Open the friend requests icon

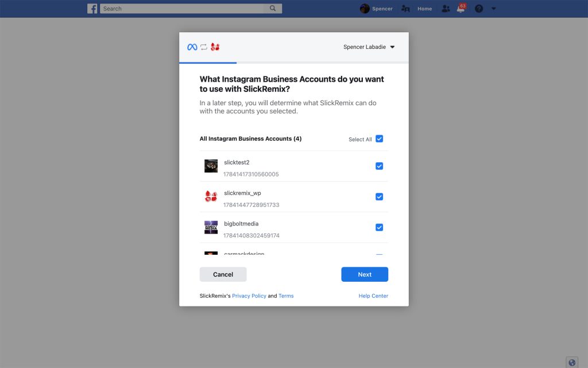tap(446, 9)
